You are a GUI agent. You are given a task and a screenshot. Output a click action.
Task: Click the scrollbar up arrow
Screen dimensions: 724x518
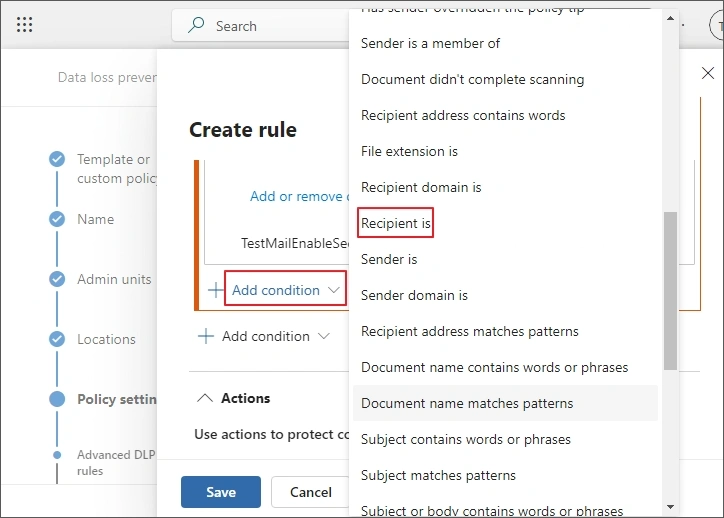(670, 18)
